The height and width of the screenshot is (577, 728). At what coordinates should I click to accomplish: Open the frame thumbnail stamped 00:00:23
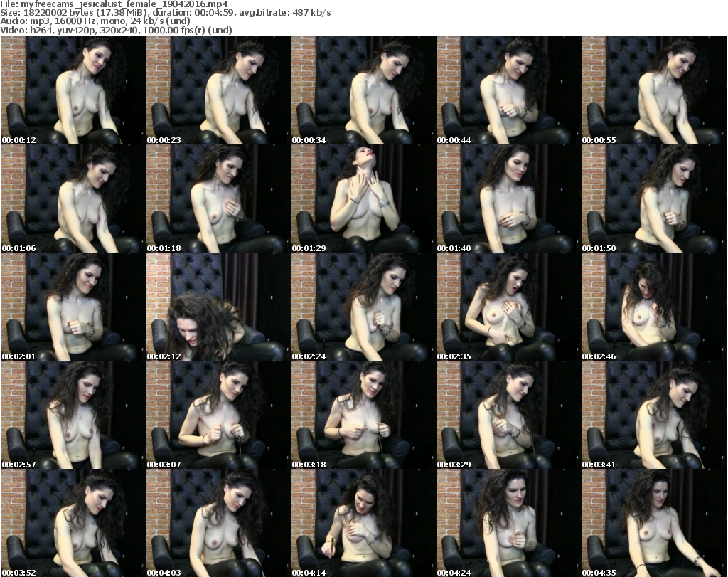pos(218,90)
